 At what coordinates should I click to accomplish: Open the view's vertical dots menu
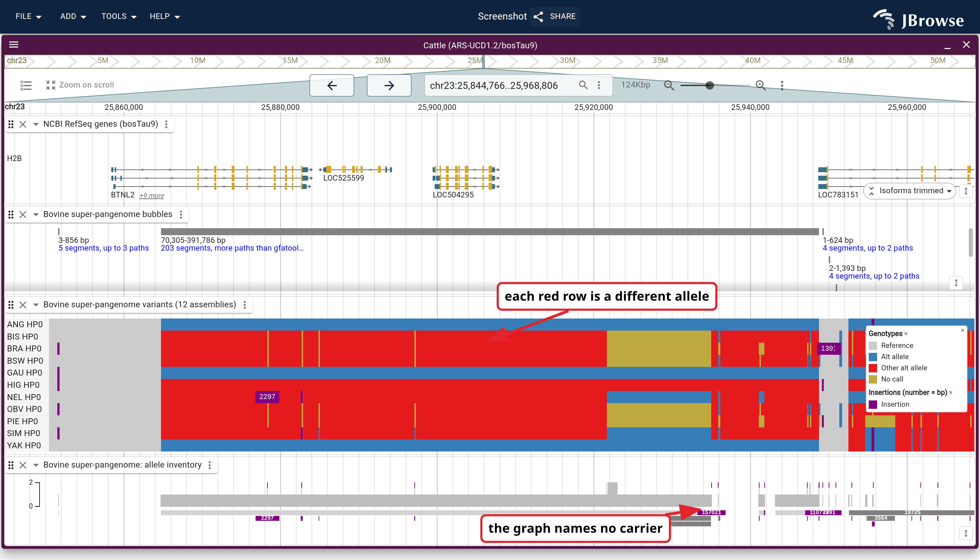tap(782, 85)
